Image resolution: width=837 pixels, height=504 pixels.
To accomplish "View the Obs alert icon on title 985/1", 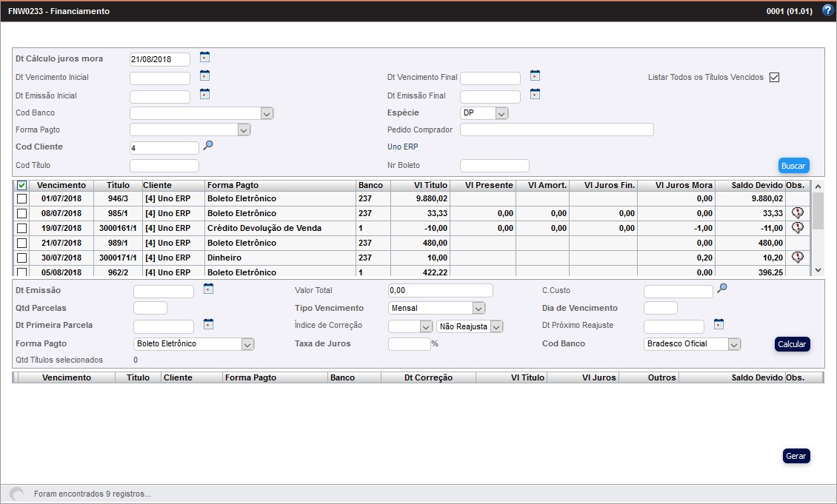I will pyautogui.click(x=798, y=213).
